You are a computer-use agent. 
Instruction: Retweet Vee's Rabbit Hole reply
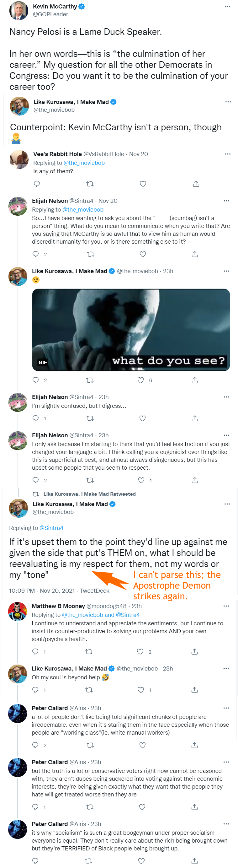[90, 184]
